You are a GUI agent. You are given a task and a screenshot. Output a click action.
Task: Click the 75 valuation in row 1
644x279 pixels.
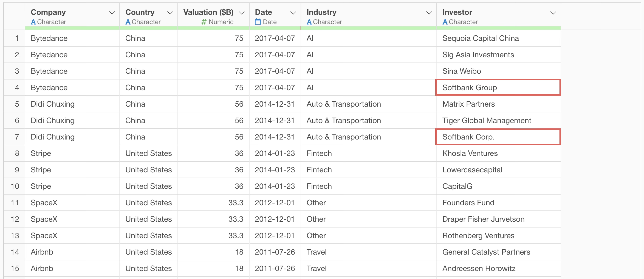[x=213, y=38]
